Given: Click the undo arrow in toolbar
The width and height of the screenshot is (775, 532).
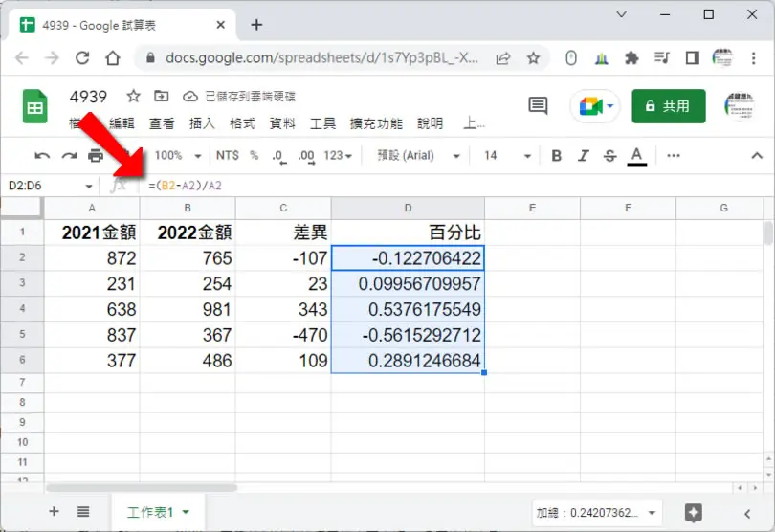Looking at the screenshot, I should (42, 156).
